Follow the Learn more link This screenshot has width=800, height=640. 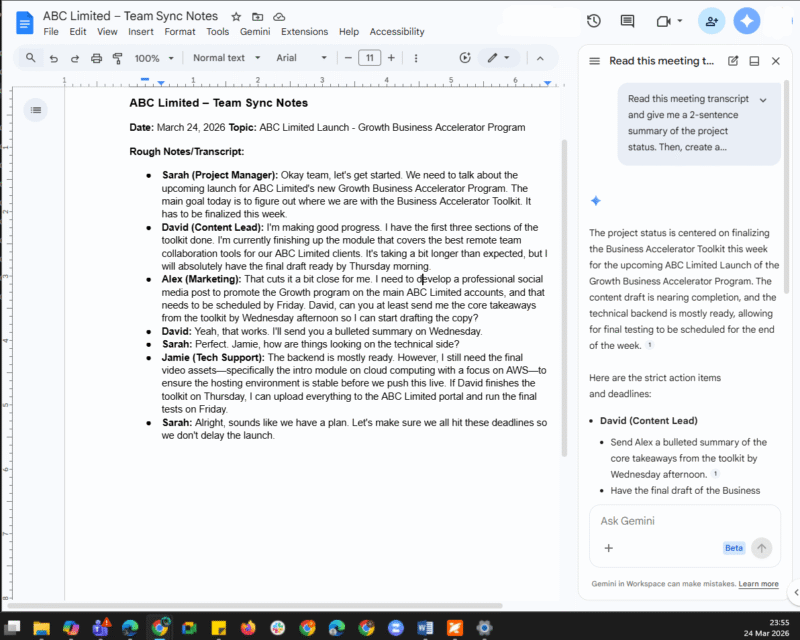(758, 584)
